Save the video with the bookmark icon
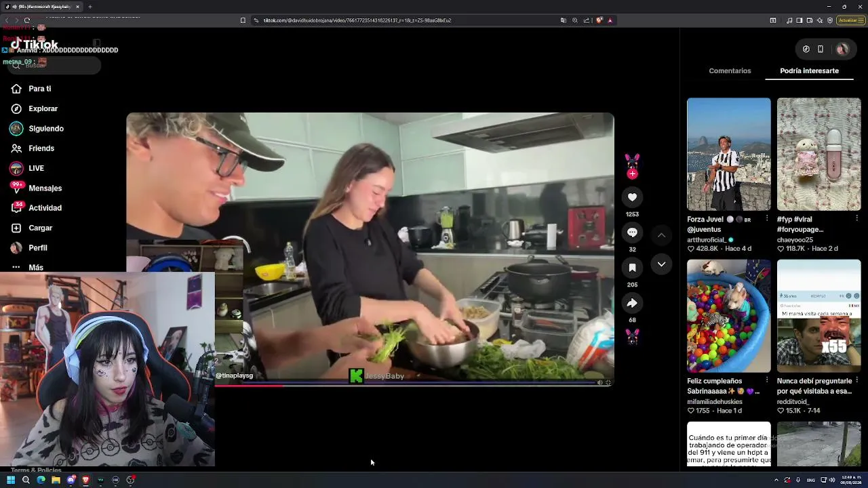 (x=632, y=268)
